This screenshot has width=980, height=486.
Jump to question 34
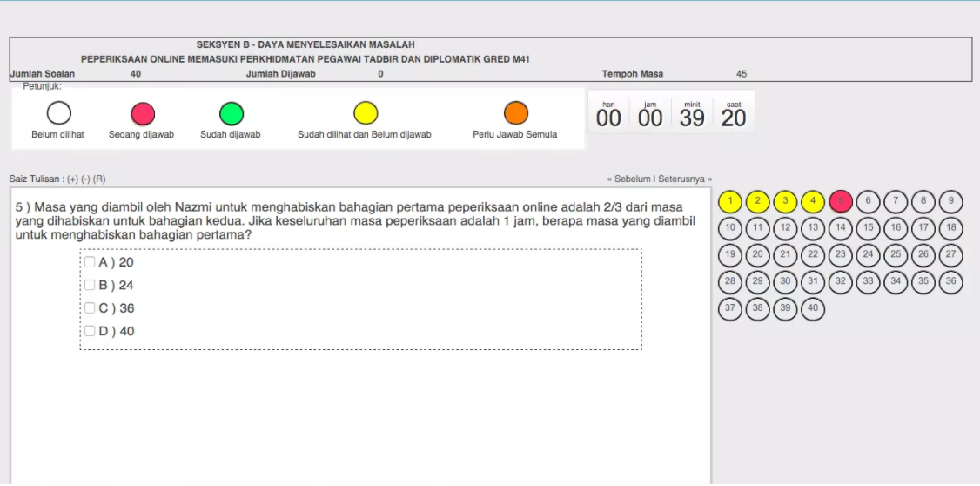[x=896, y=282]
